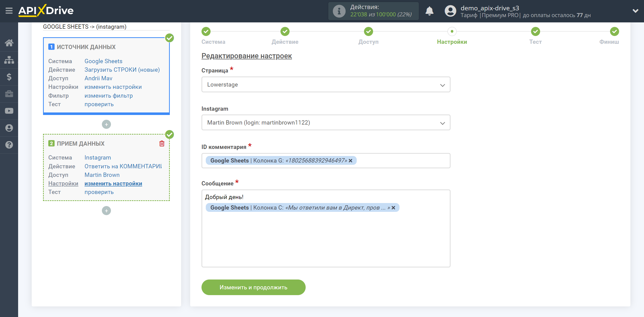Click the Доступ step circle
This screenshot has height=317, width=644.
(x=369, y=31)
